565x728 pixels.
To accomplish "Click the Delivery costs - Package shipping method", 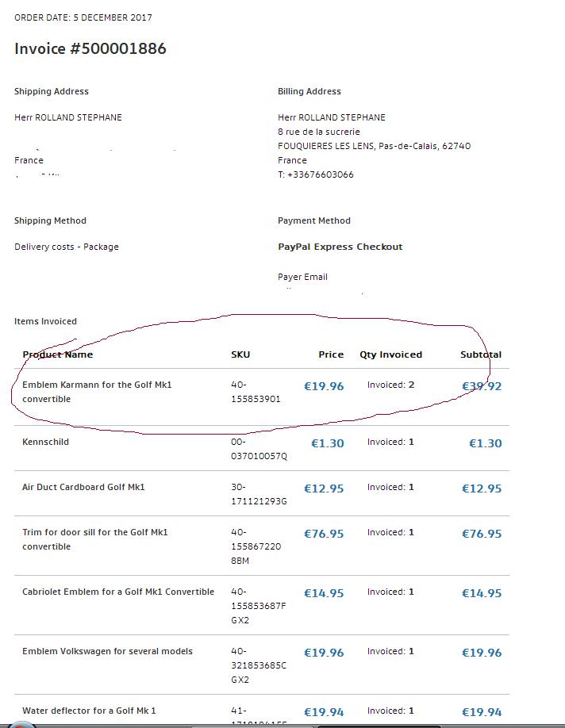I will pos(67,247).
